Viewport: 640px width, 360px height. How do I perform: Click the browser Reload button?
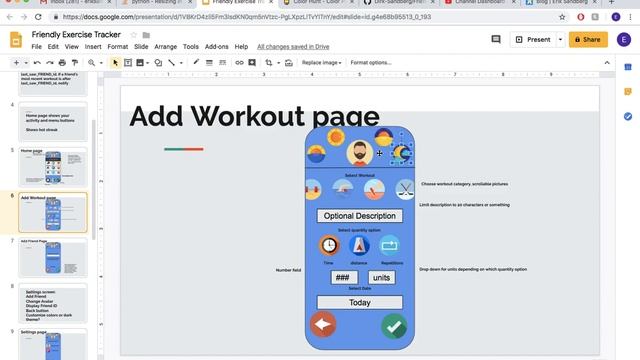(38, 17)
